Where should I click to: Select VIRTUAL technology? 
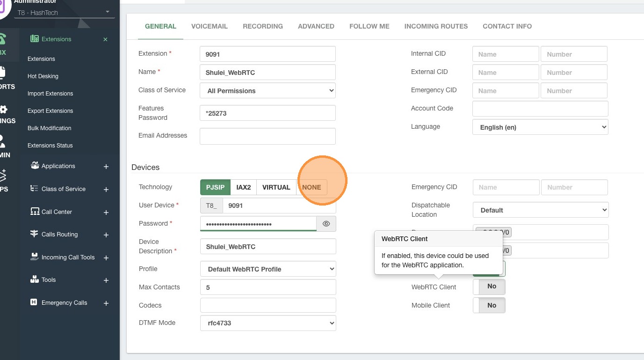(276, 187)
